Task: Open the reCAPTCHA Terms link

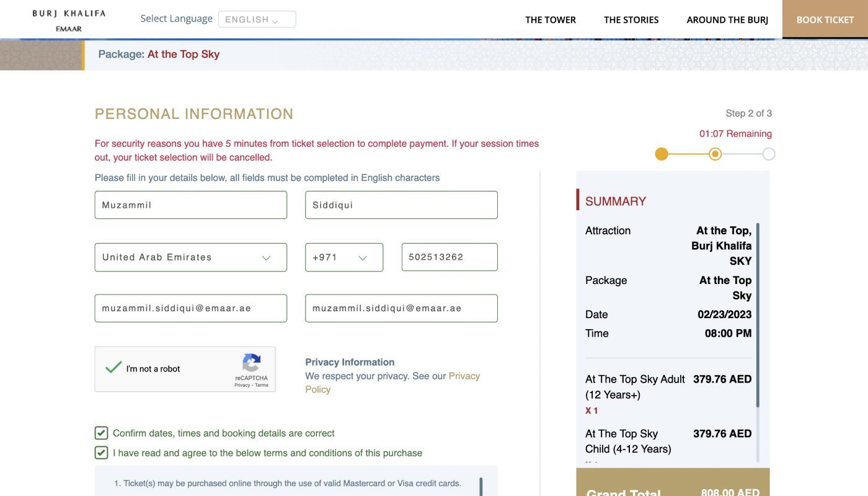Action: pyautogui.click(x=262, y=385)
